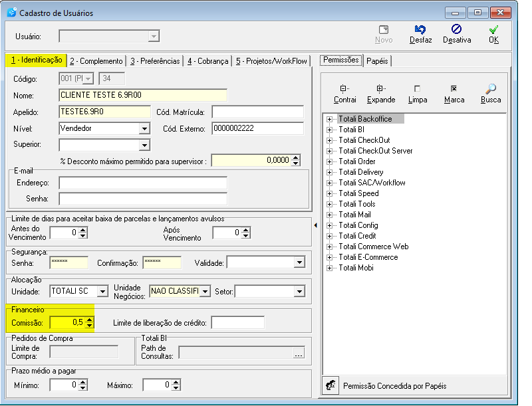532x406 pixels.
Task: Click the Path de Consultas browse button
Action: [x=299, y=353]
